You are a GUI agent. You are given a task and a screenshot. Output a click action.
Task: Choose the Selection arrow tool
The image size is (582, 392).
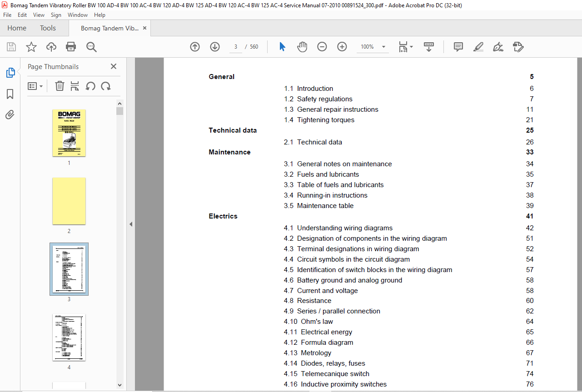(282, 47)
